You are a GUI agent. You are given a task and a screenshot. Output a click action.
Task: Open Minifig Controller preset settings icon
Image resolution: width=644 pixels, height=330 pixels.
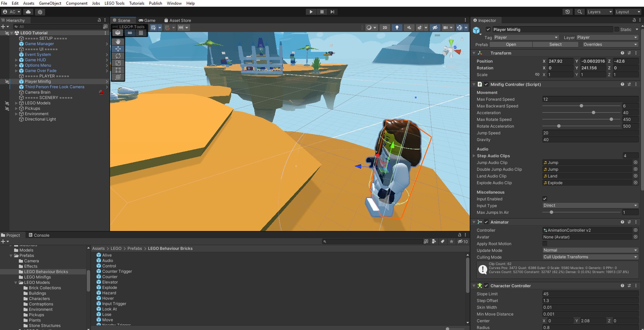(629, 84)
